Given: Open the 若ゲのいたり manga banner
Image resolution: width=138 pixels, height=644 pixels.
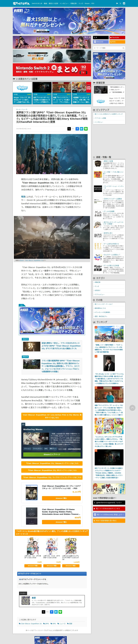Looking at the screenshot, I should [109, 489].
